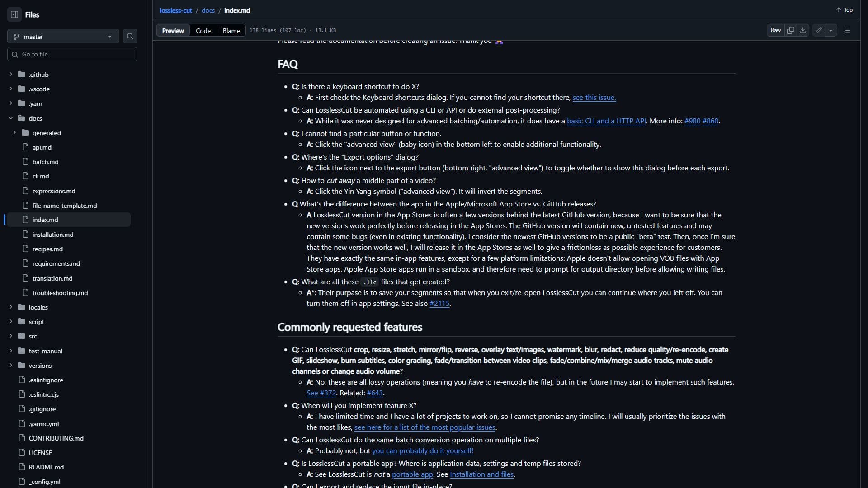This screenshot has height=488, width=868.
Task: Open .gitignore file
Action: 42,408
